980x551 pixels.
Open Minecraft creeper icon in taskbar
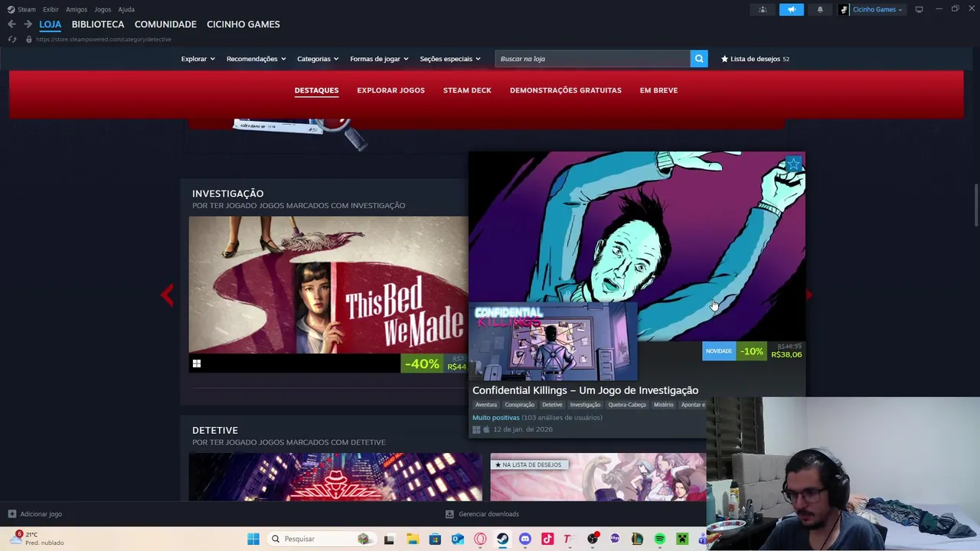(682, 539)
